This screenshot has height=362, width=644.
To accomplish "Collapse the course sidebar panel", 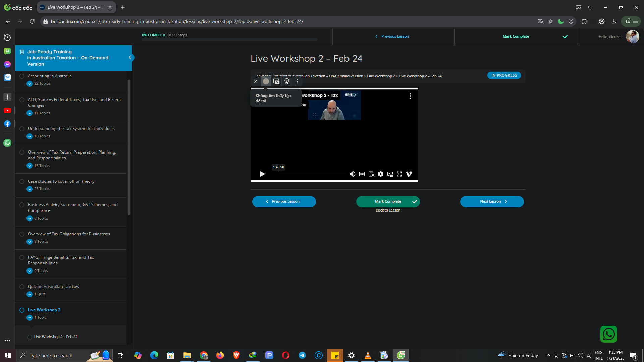I will tap(130, 58).
